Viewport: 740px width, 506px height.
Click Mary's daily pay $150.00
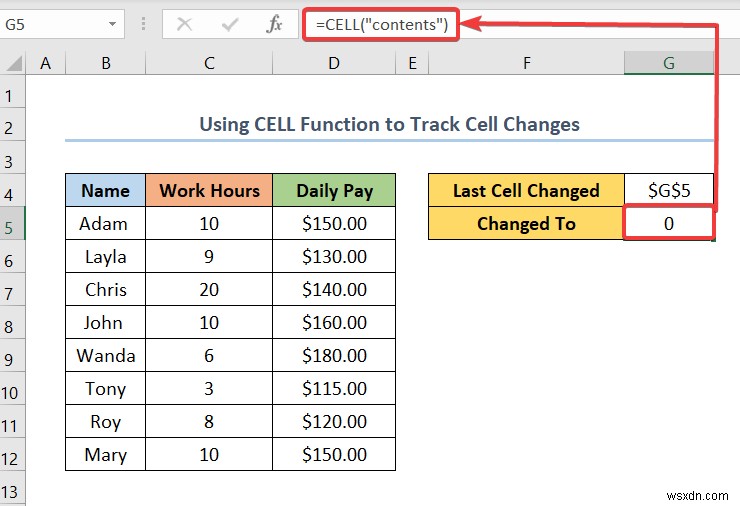[334, 455]
